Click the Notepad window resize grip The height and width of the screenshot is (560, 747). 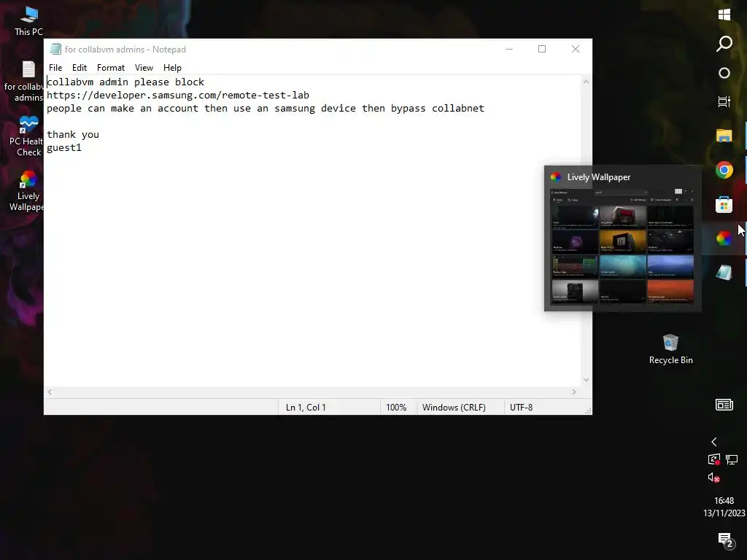point(588,411)
